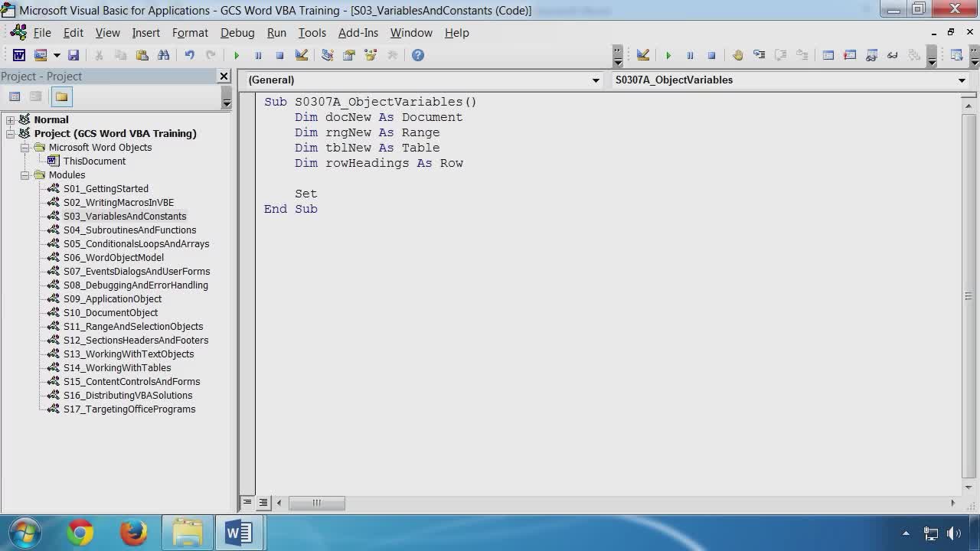Open the Object Browser icon
The width and height of the screenshot is (980, 551).
pos(371,55)
